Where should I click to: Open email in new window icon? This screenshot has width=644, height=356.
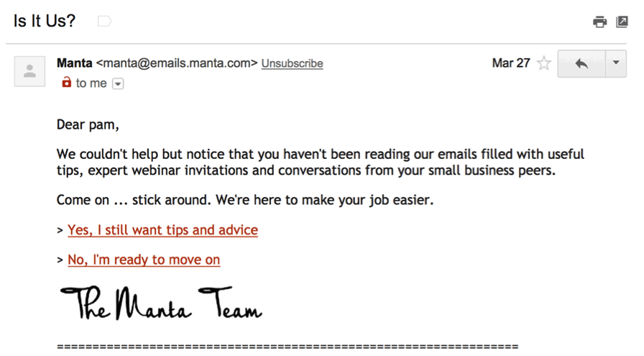click(x=622, y=22)
